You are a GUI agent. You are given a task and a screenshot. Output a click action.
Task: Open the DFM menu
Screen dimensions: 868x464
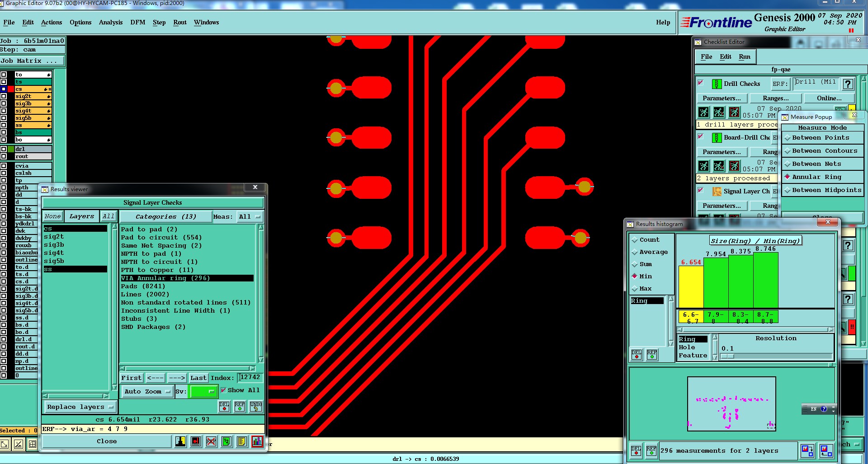138,23
